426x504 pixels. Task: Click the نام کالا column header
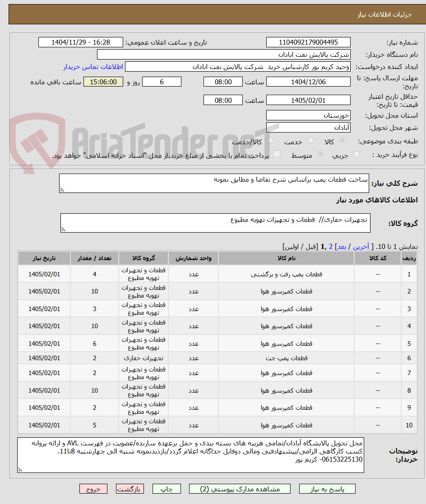pos(286,258)
